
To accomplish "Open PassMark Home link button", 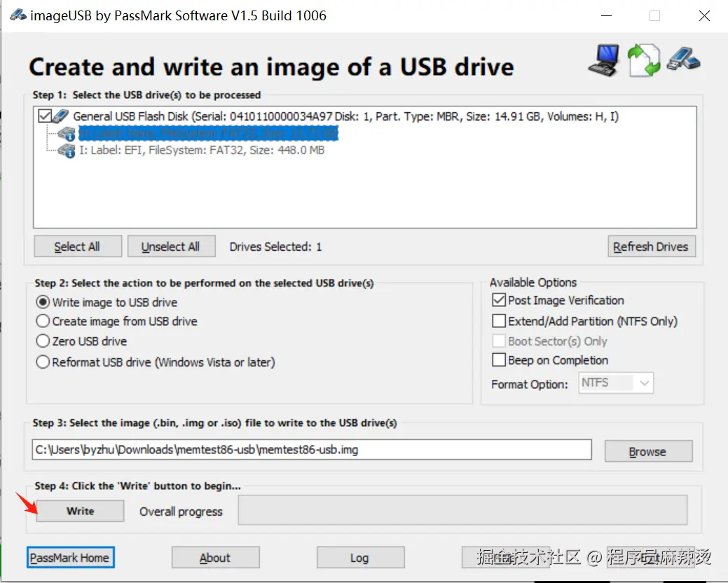I will click(x=70, y=558).
